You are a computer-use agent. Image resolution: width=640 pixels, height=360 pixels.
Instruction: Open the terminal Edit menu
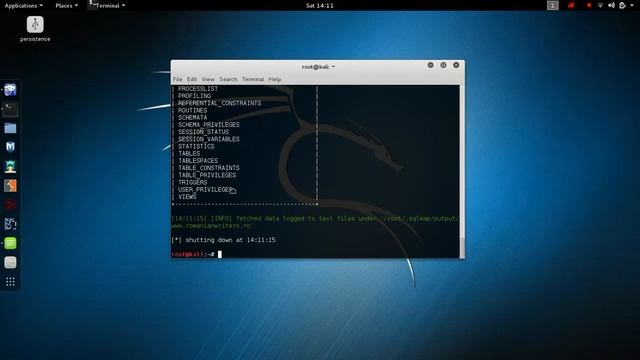point(192,79)
